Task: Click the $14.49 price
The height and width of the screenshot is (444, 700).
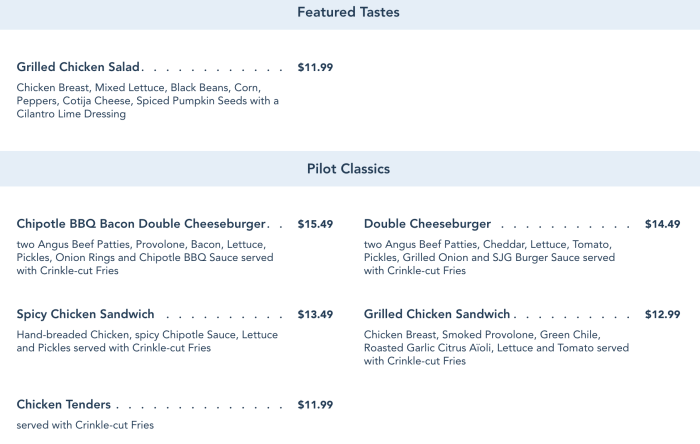Action: coord(662,224)
